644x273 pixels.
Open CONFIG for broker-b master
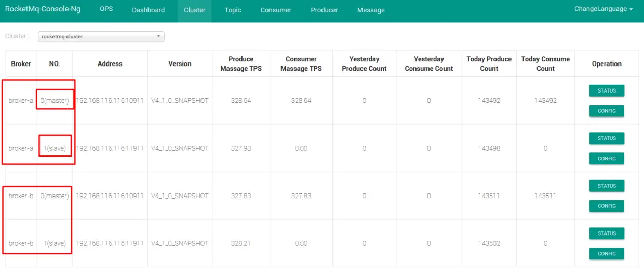[607, 206]
